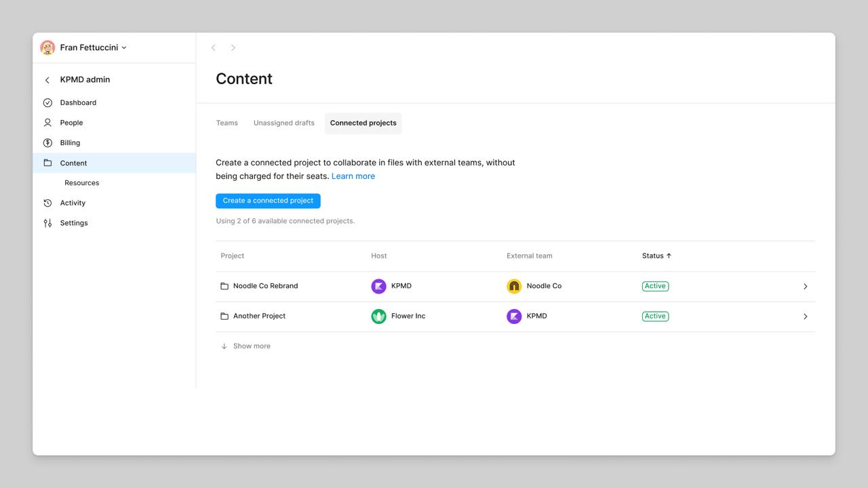Screen dimensions: 868x488
Task: Click Fran Fettuccini's profile avatar
Action: [x=47, y=47]
